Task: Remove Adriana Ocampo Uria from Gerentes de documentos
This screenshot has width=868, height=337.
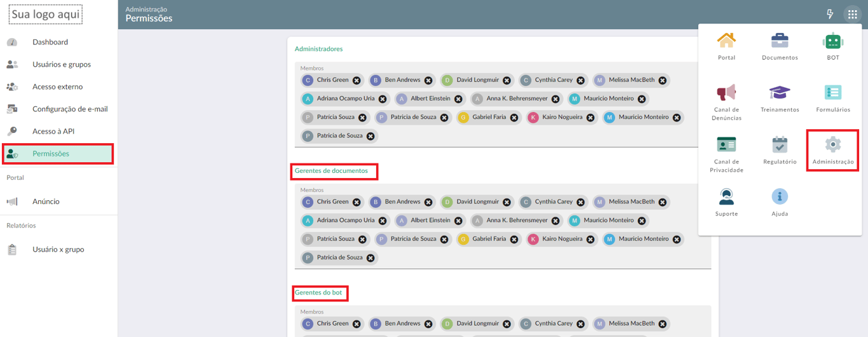Action: (383, 221)
